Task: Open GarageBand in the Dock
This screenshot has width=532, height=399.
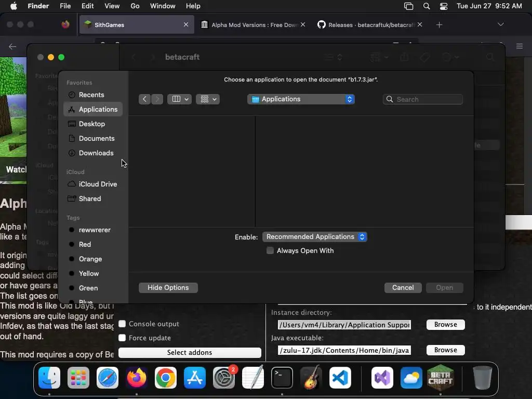Action: tap(311, 378)
